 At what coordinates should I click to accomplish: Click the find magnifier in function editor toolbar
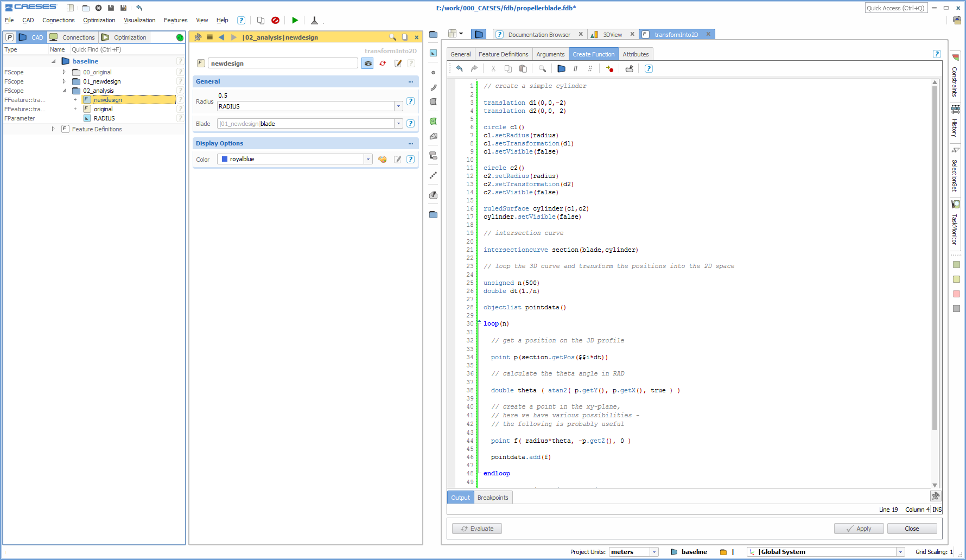click(x=542, y=68)
